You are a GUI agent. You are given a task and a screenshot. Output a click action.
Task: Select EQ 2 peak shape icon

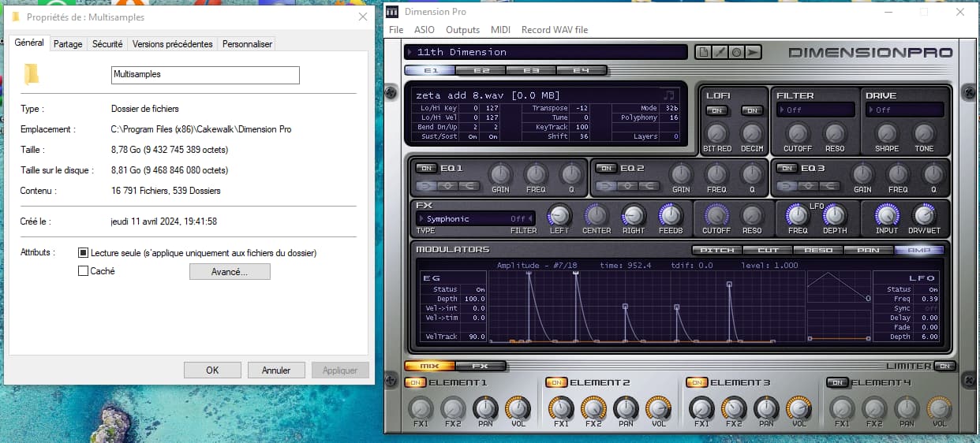[629, 186]
